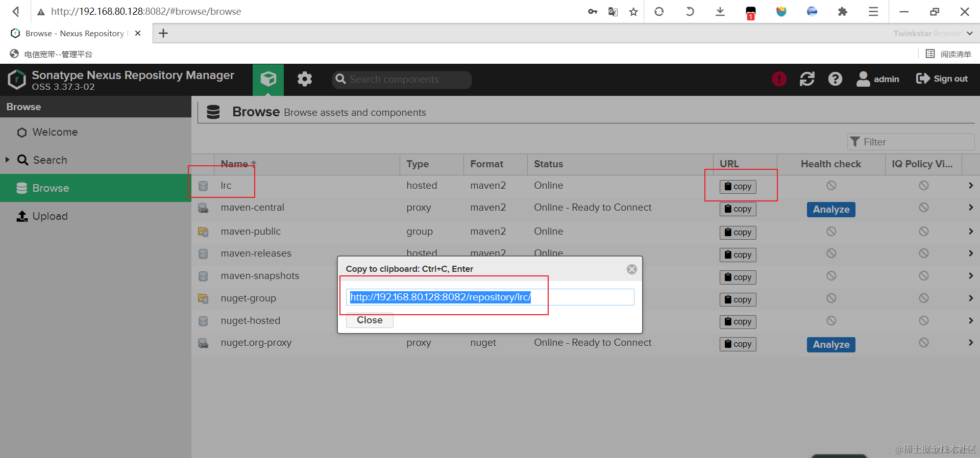Expand maven-central row chevron arrow
Screen dimensions: 980x458
click(x=970, y=208)
